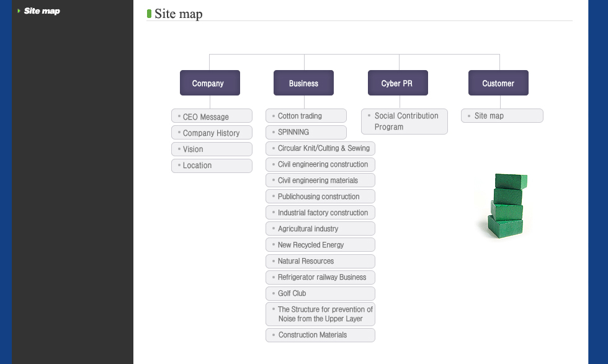Image resolution: width=608 pixels, height=364 pixels.
Task: Open Construction Materials link
Action: tap(320, 335)
